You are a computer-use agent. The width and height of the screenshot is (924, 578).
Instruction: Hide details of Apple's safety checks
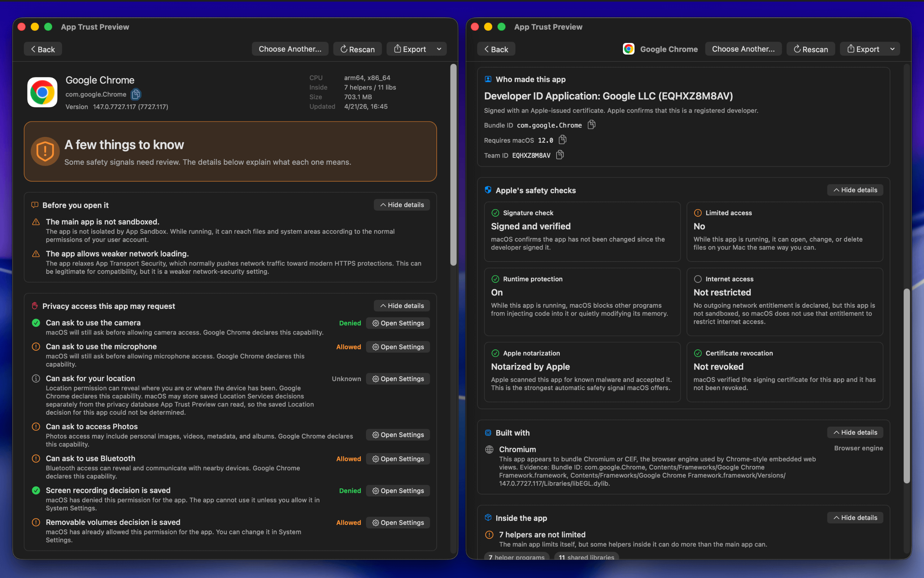tap(855, 190)
